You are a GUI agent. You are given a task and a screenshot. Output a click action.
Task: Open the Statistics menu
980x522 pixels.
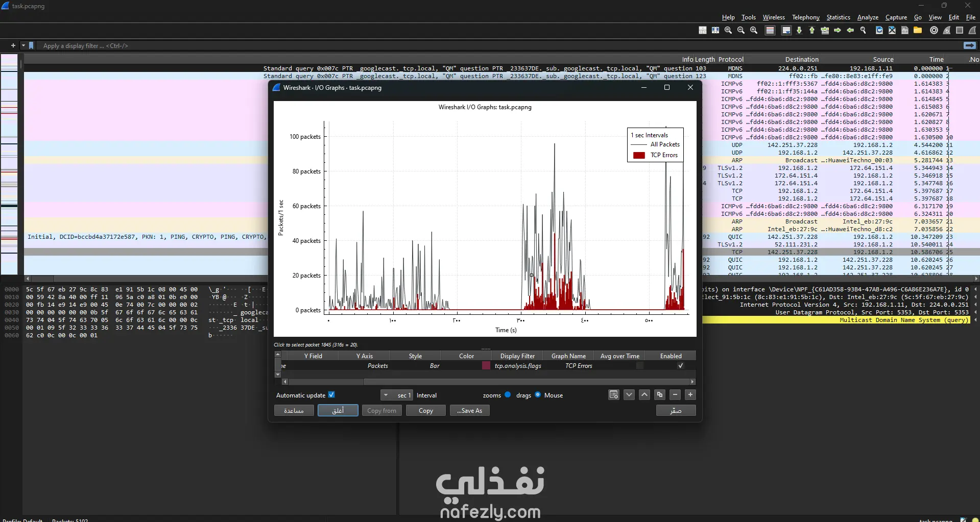click(839, 17)
